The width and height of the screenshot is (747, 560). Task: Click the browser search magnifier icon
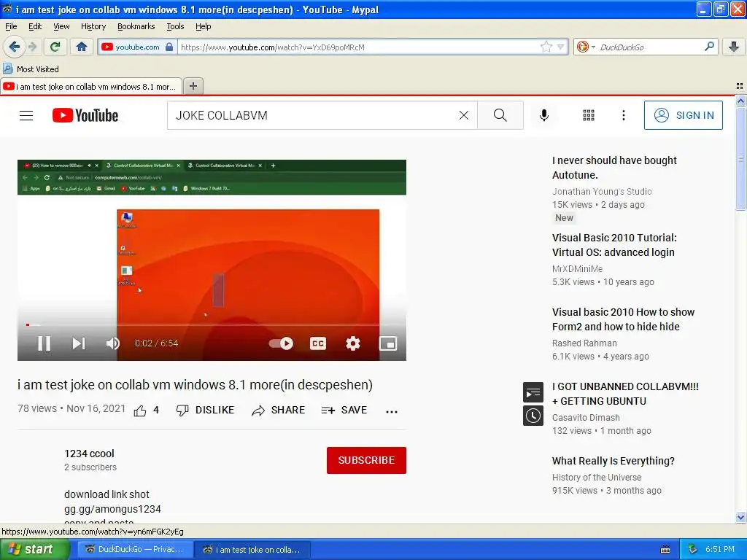(709, 47)
